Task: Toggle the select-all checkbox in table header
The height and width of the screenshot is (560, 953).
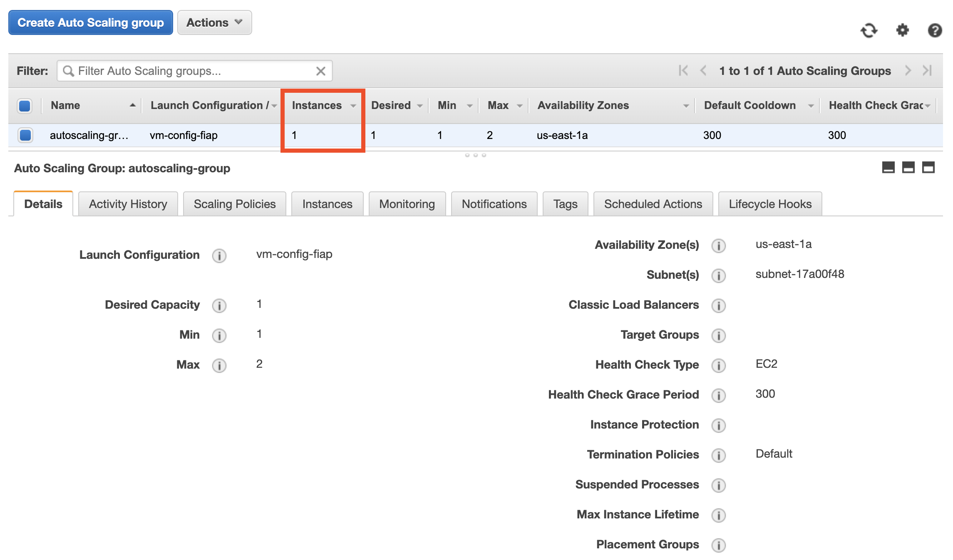Action: [25, 106]
